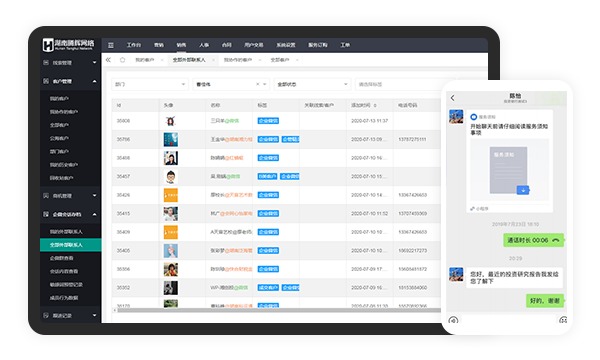Open 工作台 in top navigation

tap(134, 45)
